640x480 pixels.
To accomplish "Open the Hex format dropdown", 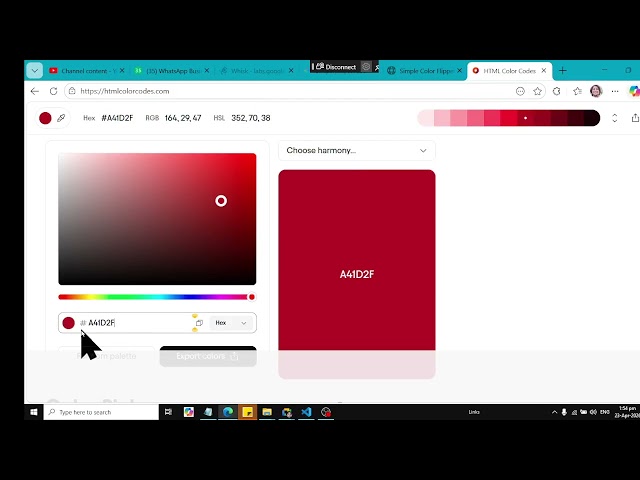I will (x=231, y=323).
